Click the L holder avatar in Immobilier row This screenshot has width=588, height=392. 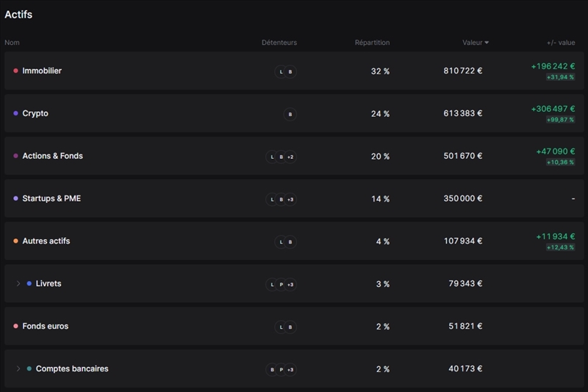pos(281,71)
